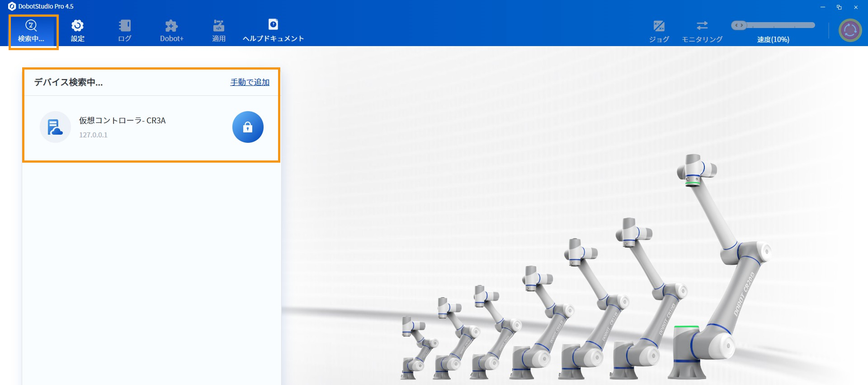Open the モニタリング monitoring panel
The width and height of the screenshot is (868, 385).
click(702, 32)
